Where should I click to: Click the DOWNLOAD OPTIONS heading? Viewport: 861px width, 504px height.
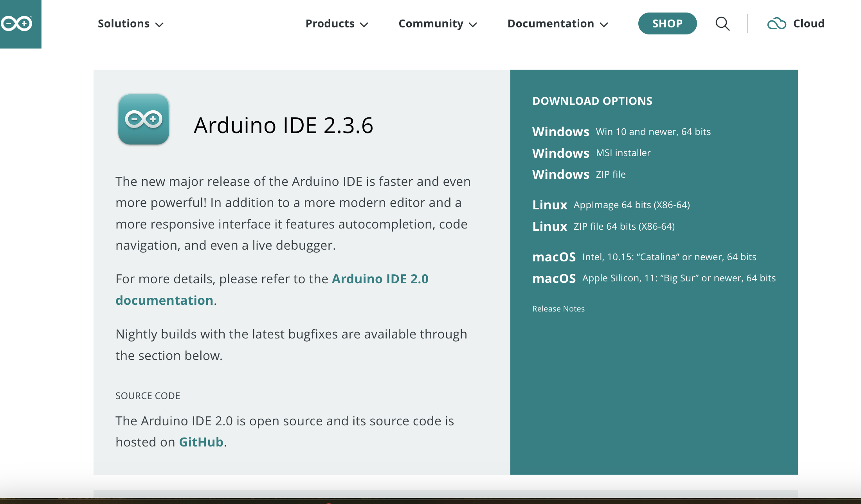(592, 101)
